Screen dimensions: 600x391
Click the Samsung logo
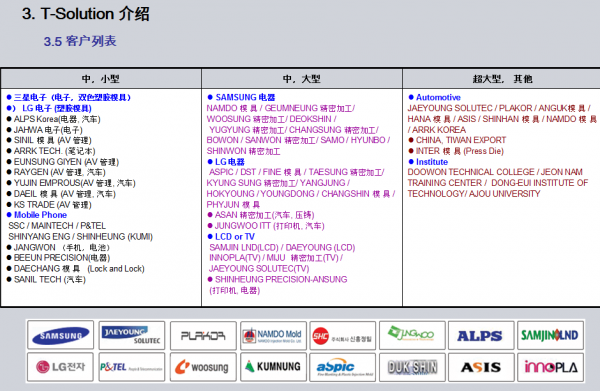[60, 335]
